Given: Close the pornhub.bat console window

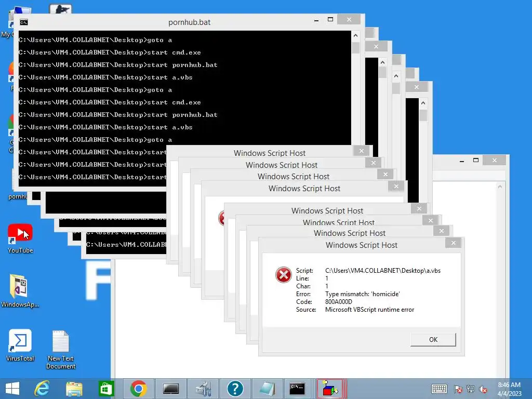Looking at the screenshot, I should [x=349, y=20].
